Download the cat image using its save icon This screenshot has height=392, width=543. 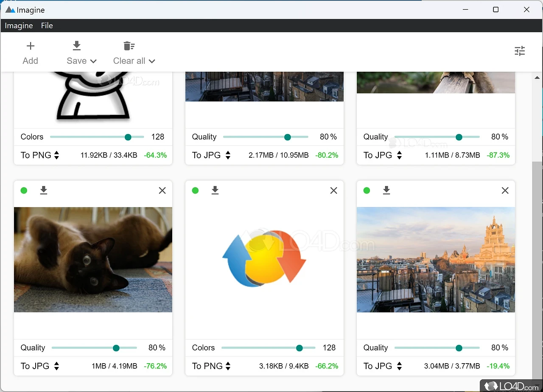44,190
